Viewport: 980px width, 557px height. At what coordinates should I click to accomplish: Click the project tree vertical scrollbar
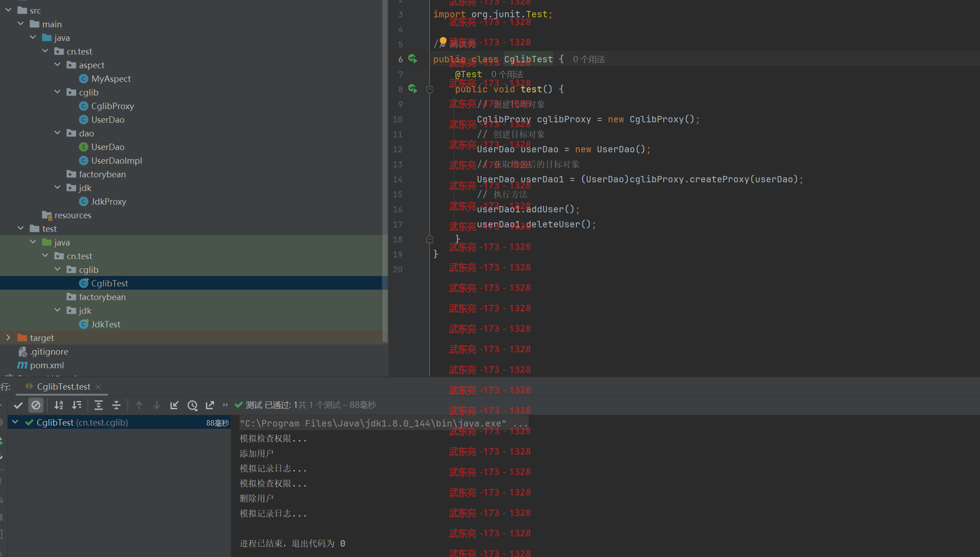coord(385,171)
